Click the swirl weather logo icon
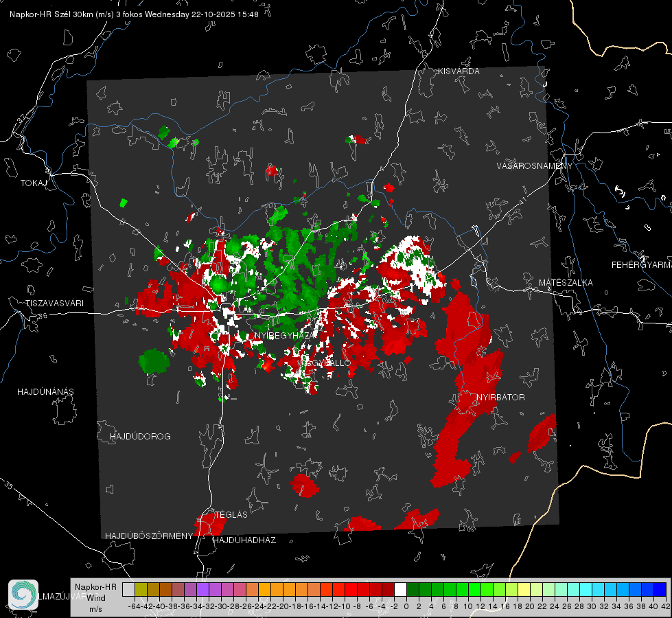The height and width of the screenshot is (618, 672). click(x=23, y=595)
